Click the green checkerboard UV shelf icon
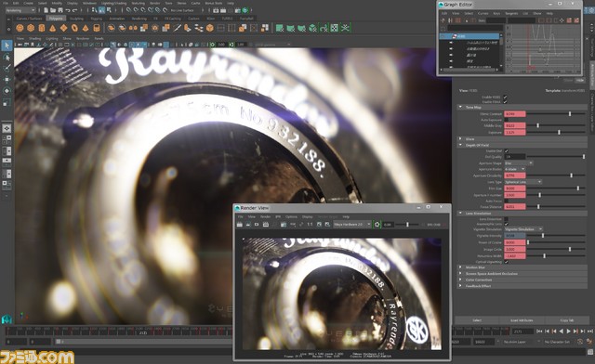This screenshot has width=595, height=364. pos(335,28)
